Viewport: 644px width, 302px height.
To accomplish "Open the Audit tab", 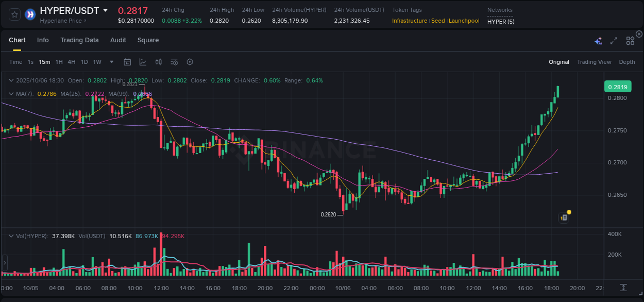I will pyautogui.click(x=118, y=40).
